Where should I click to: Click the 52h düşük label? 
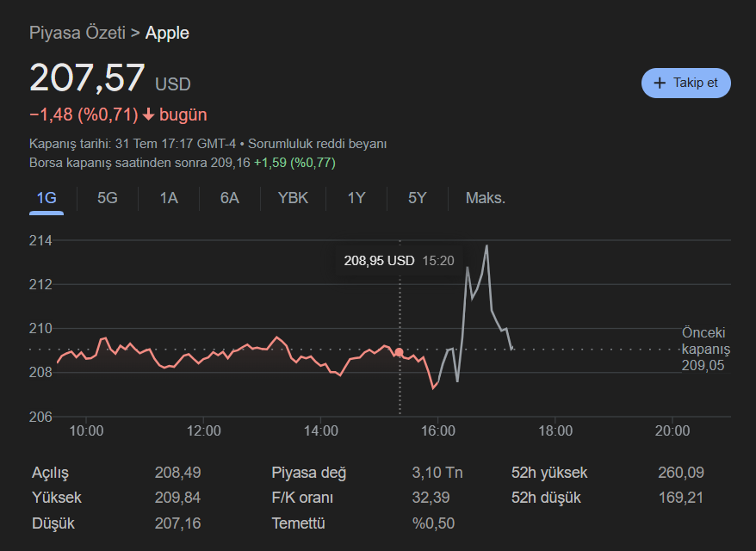click(x=546, y=498)
